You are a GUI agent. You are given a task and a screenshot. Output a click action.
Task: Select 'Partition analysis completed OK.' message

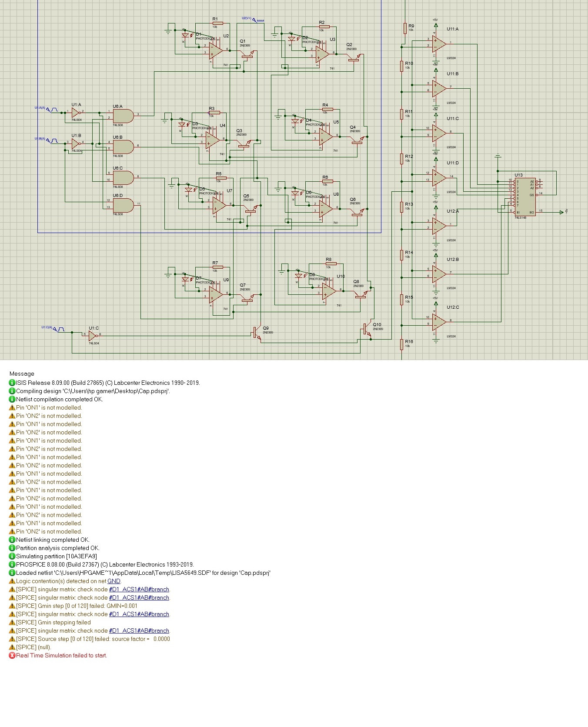(x=58, y=548)
